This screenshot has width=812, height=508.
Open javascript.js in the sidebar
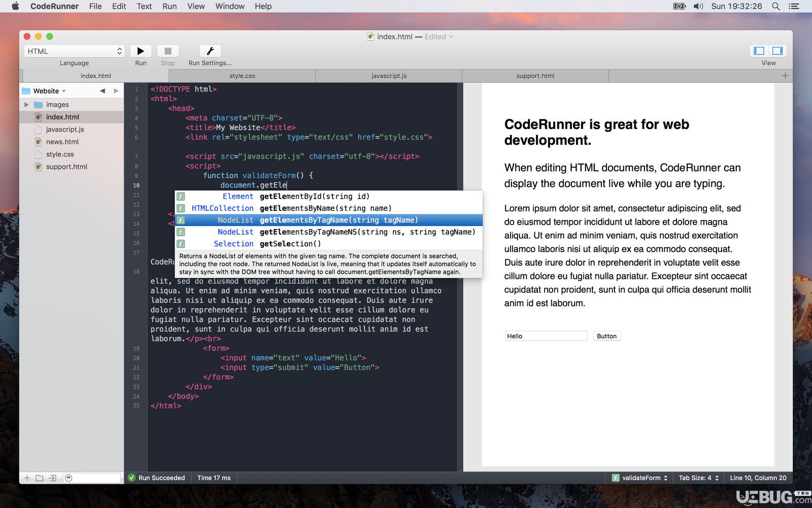click(x=72, y=130)
